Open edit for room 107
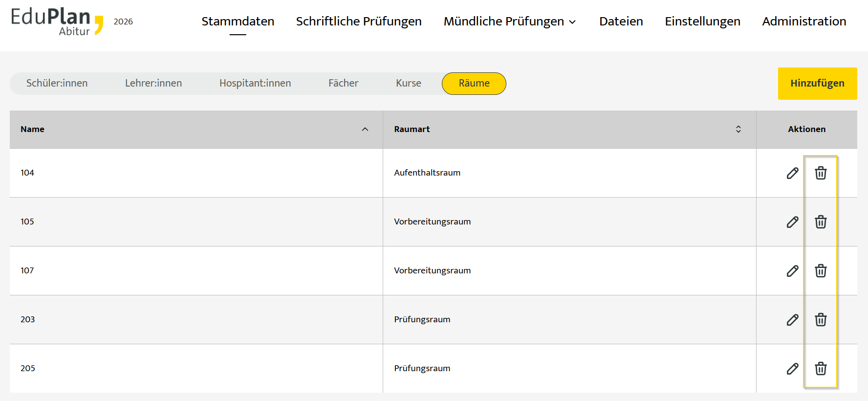This screenshot has height=401, width=868. 792,271
